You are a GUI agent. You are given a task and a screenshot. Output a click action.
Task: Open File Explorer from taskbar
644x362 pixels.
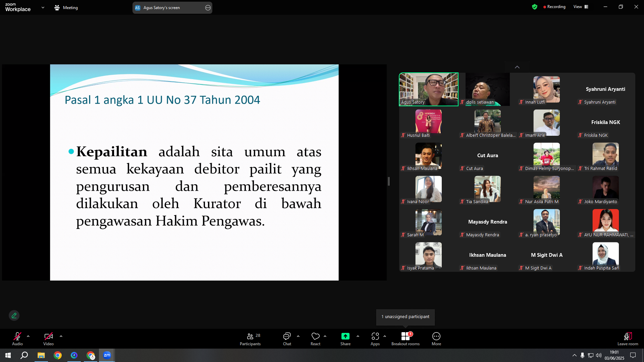[41, 355]
